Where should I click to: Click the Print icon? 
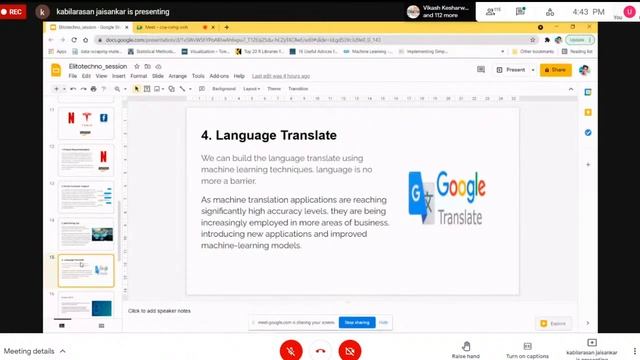point(93,89)
